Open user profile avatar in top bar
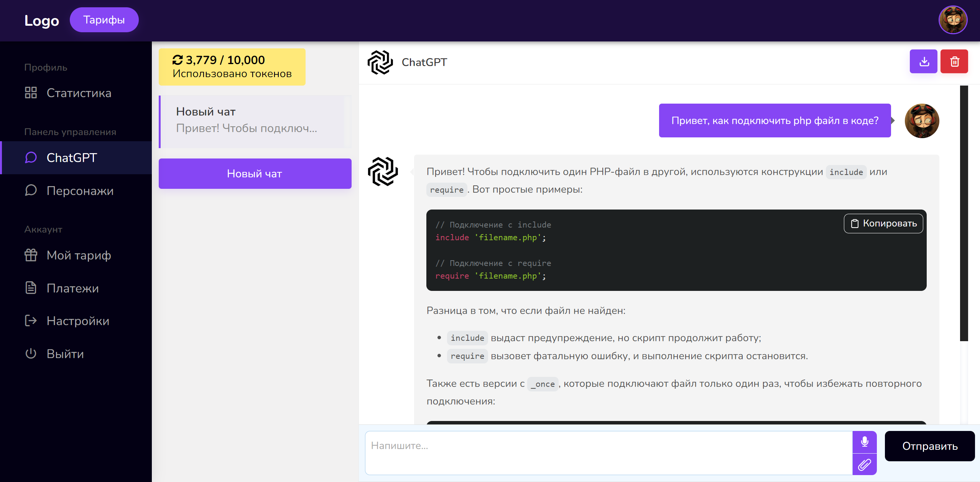Screen dimensions: 980x482 coord(952,20)
